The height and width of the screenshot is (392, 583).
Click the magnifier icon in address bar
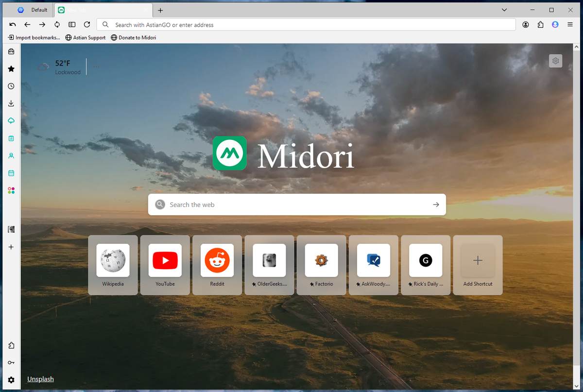105,25
